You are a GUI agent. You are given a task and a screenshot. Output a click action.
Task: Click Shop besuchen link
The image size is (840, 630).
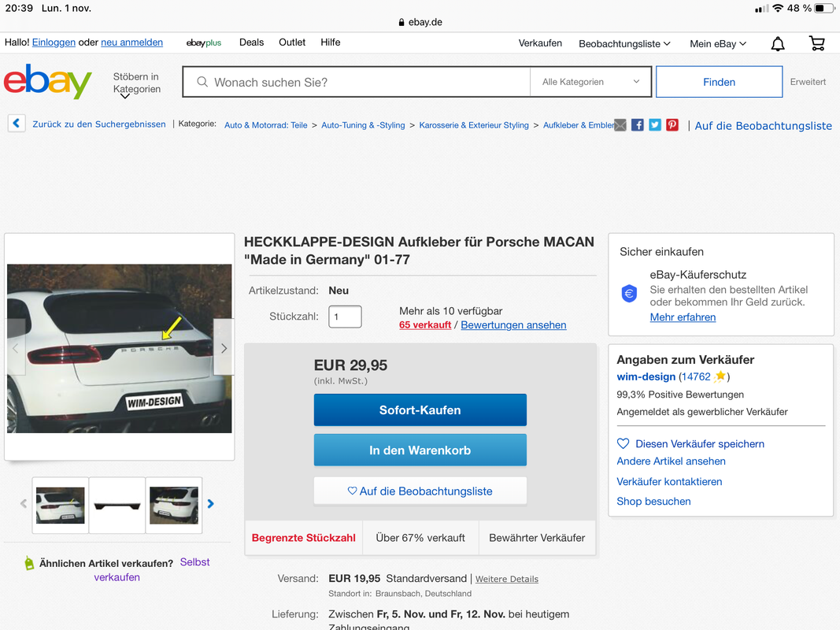[653, 502]
